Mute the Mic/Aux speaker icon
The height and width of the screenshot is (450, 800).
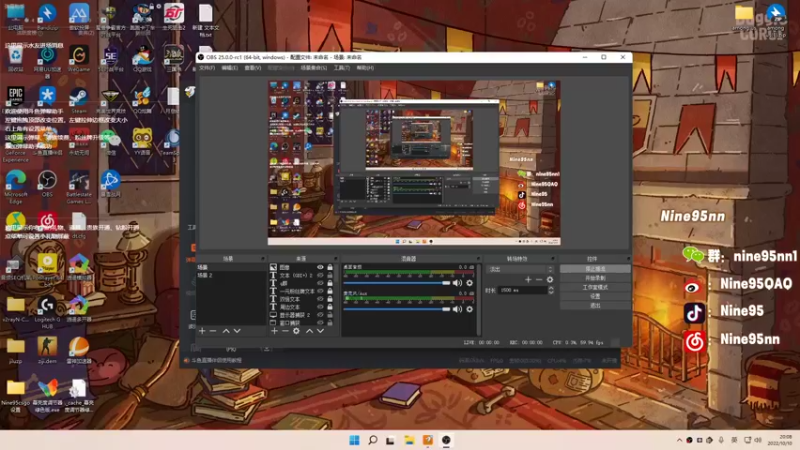(x=457, y=309)
